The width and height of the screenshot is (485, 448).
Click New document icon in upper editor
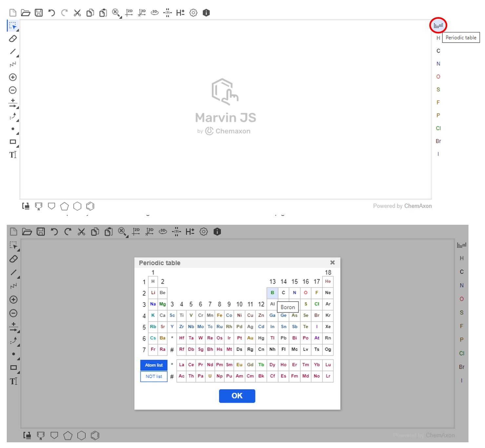13,13
